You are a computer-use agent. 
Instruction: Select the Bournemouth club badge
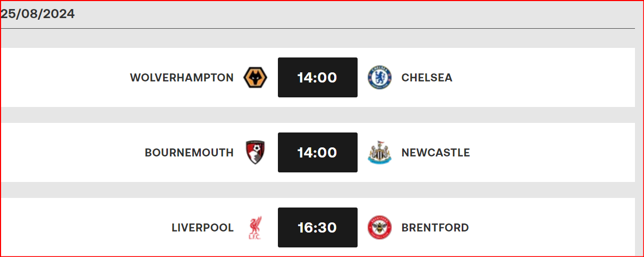tap(255, 153)
